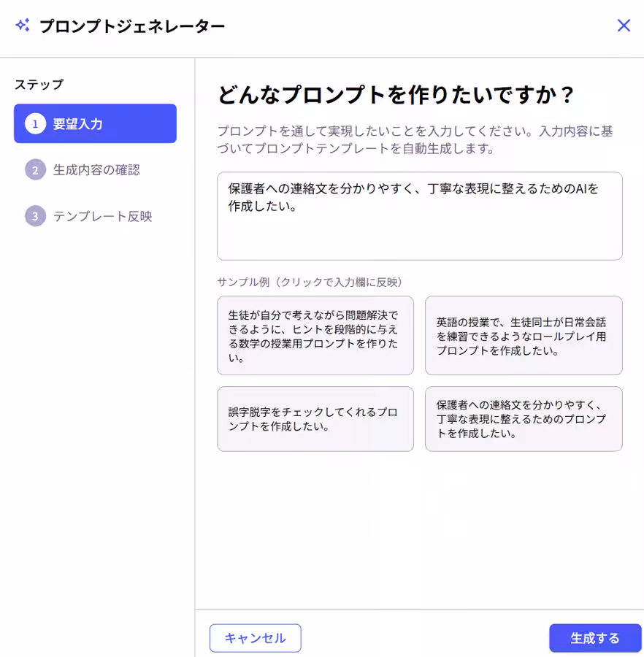Click the プロンプトジェネレーター title text

[130, 26]
